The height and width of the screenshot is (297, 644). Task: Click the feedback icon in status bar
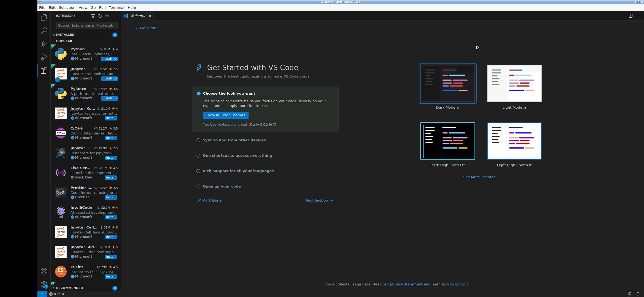(630, 294)
